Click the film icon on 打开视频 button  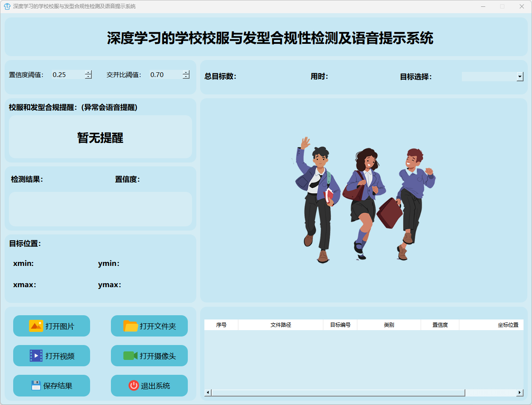point(36,356)
